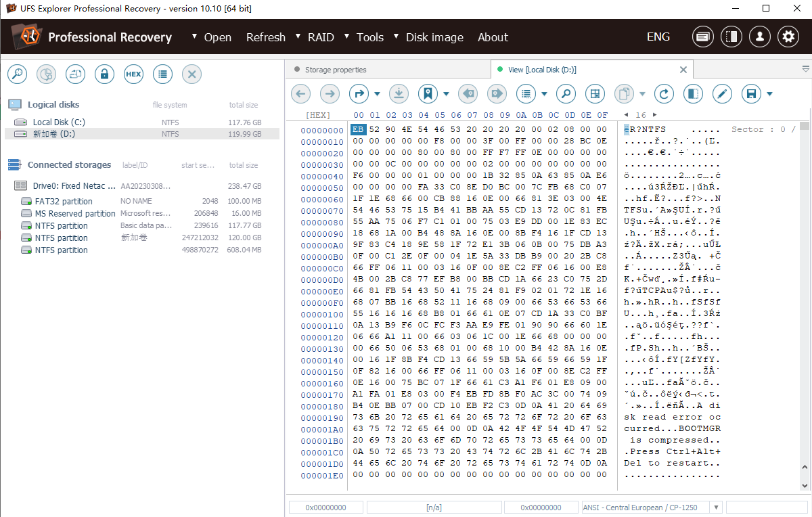Open the Tools menu
Image resolution: width=812 pixels, height=517 pixels.
click(x=369, y=37)
